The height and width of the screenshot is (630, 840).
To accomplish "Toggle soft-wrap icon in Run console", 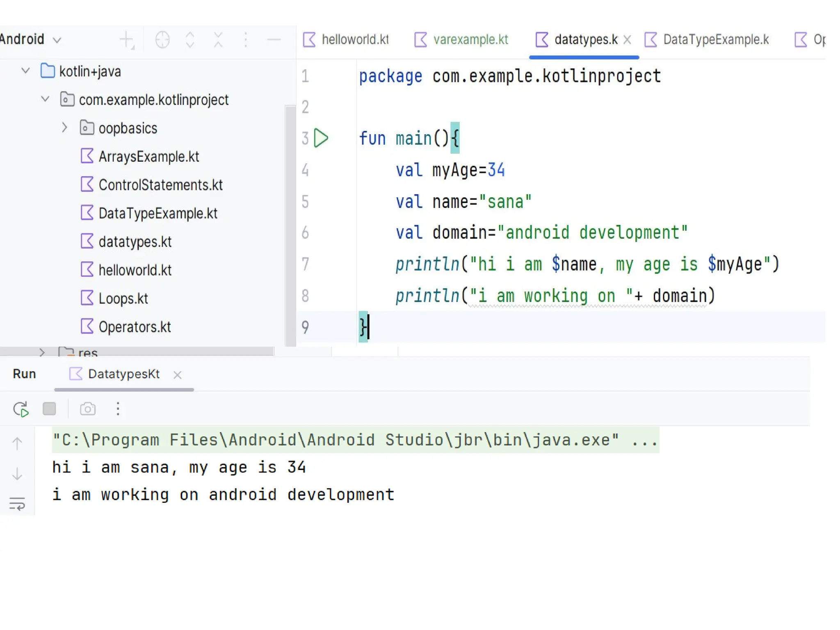I will click(17, 504).
